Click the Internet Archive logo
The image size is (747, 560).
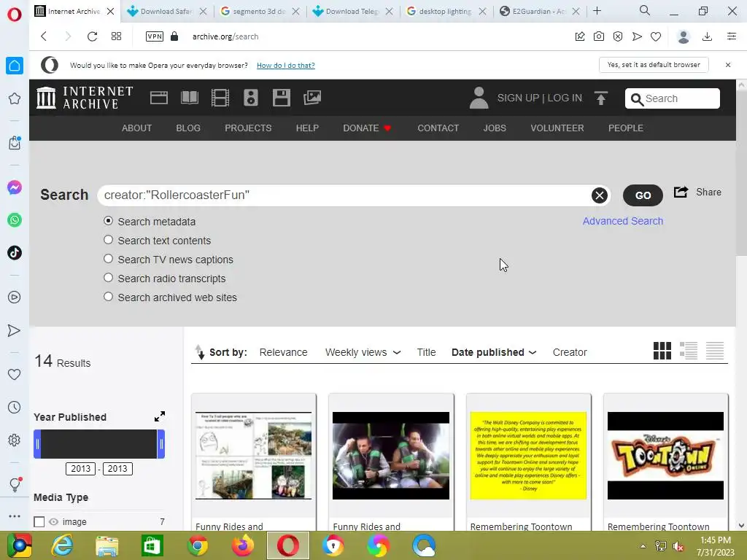[x=85, y=98]
